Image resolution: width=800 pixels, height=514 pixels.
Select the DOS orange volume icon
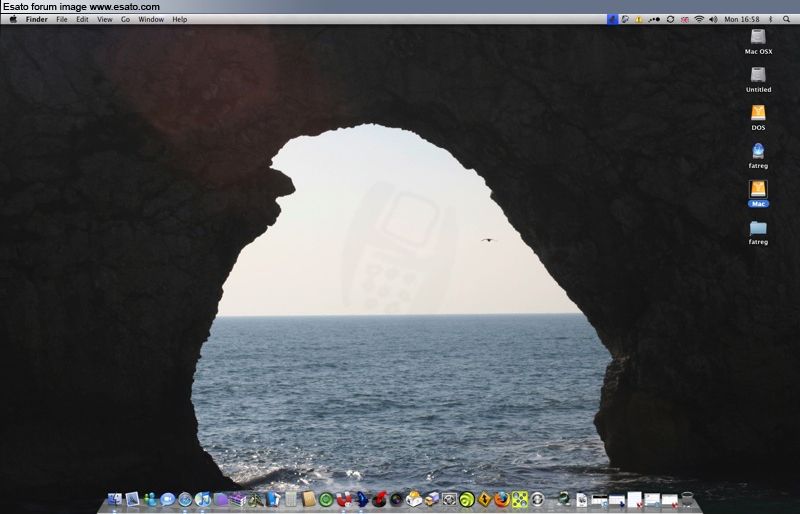point(758,113)
